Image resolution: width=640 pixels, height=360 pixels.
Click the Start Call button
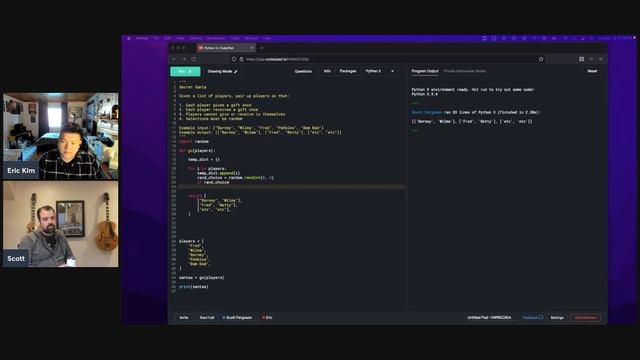pyautogui.click(x=207, y=318)
